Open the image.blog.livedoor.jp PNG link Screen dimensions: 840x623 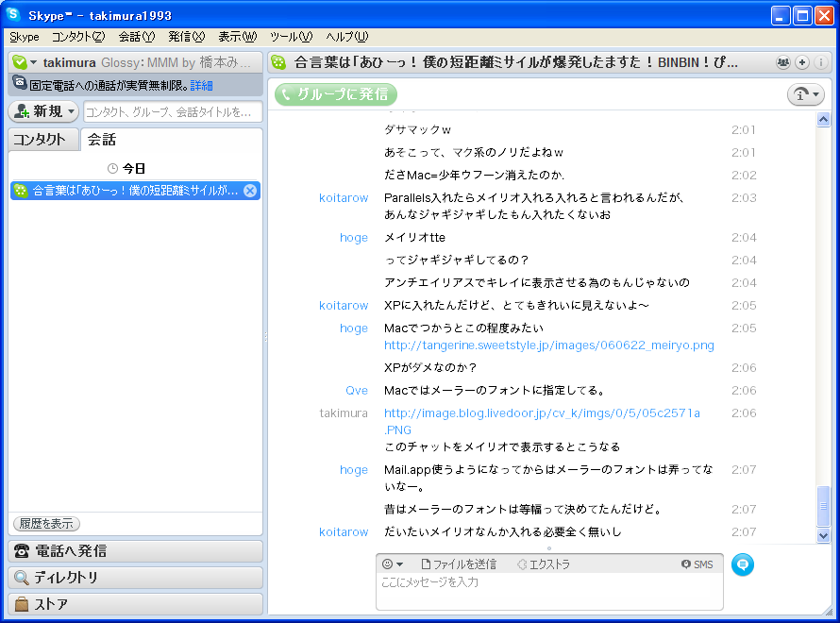click(542, 421)
